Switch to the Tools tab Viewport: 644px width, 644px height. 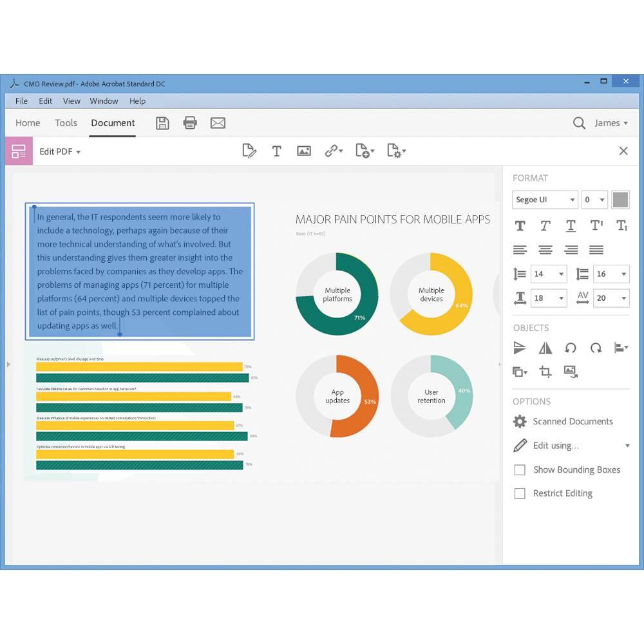pos(66,123)
